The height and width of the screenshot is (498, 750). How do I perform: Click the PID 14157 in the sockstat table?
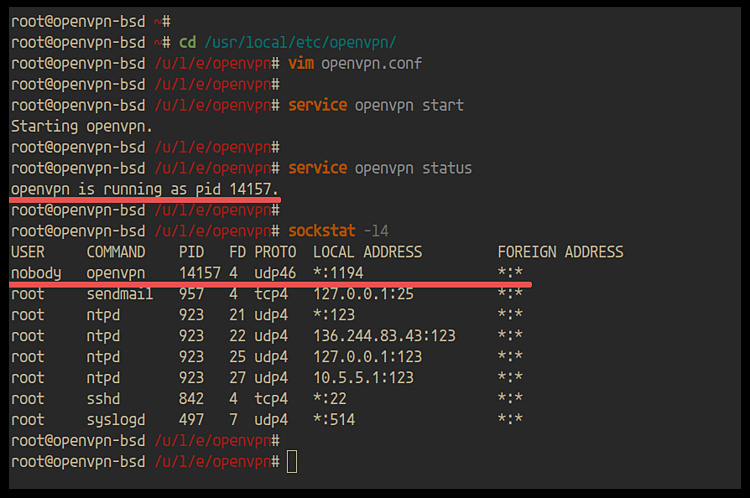pyautogui.click(x=199, y=273)
